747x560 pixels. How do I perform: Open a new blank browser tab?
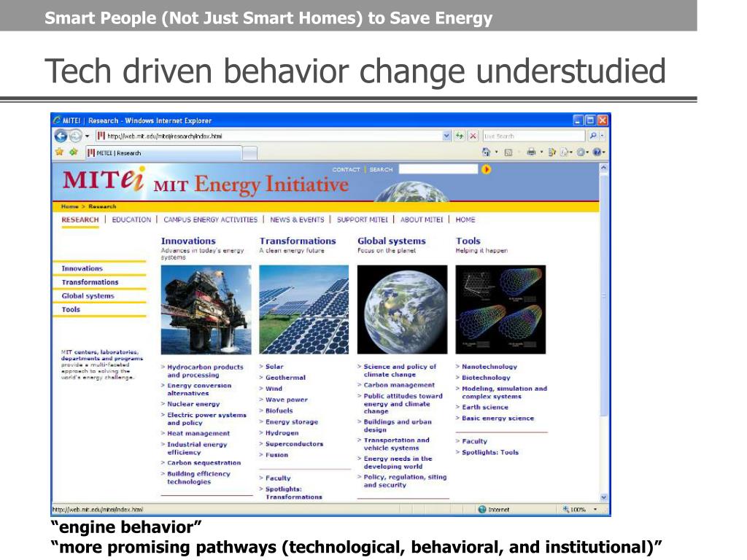point(250,153)
